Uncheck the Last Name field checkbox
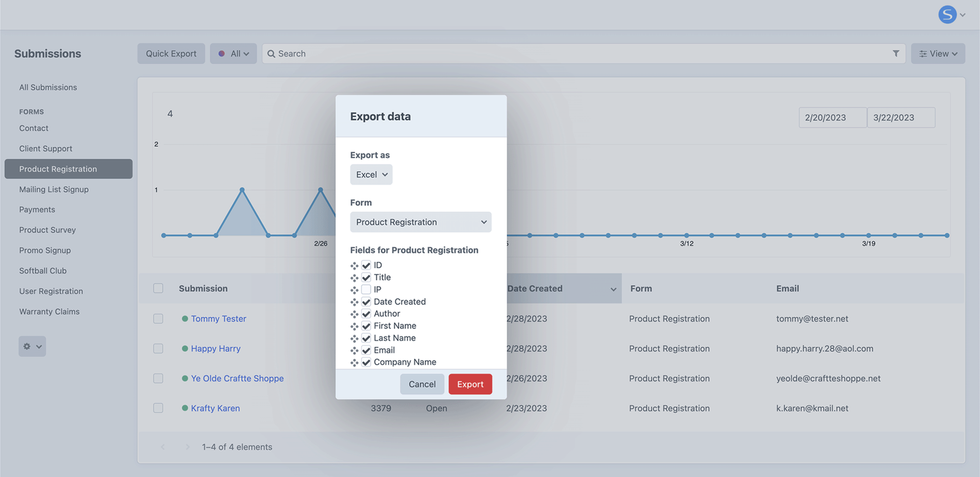This screenshot has height=477, width=980. tap(366, 338)
